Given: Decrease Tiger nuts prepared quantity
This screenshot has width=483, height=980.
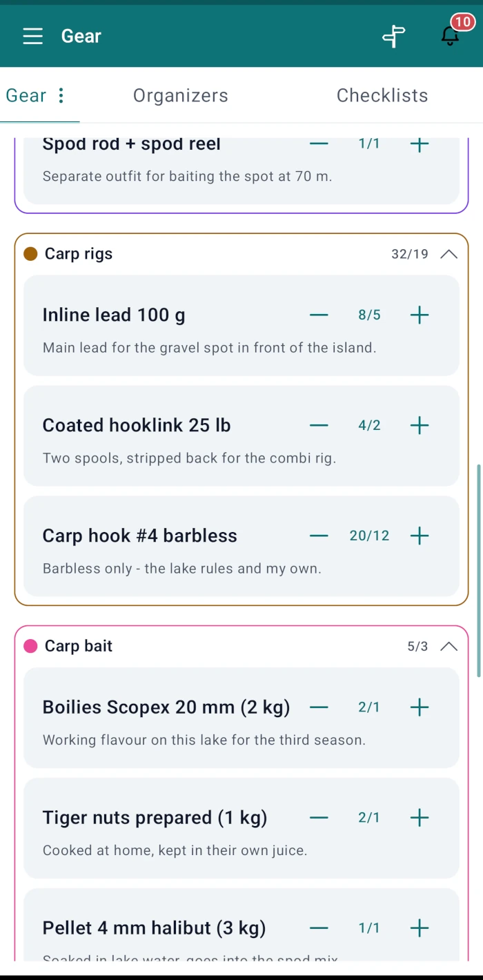Looking at the screenshot, I should click(319, 818).
